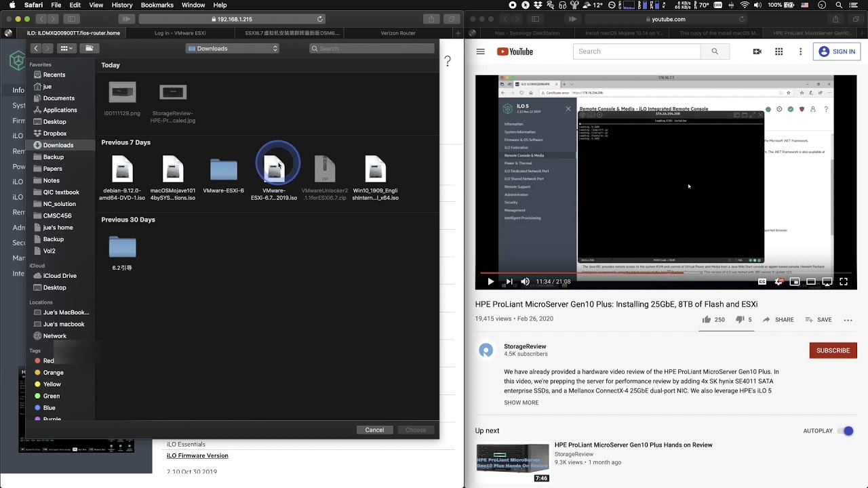Open Bookmarks menu in menu bar
The width and height of the screenshot is (868, 488).
[157, 5]
